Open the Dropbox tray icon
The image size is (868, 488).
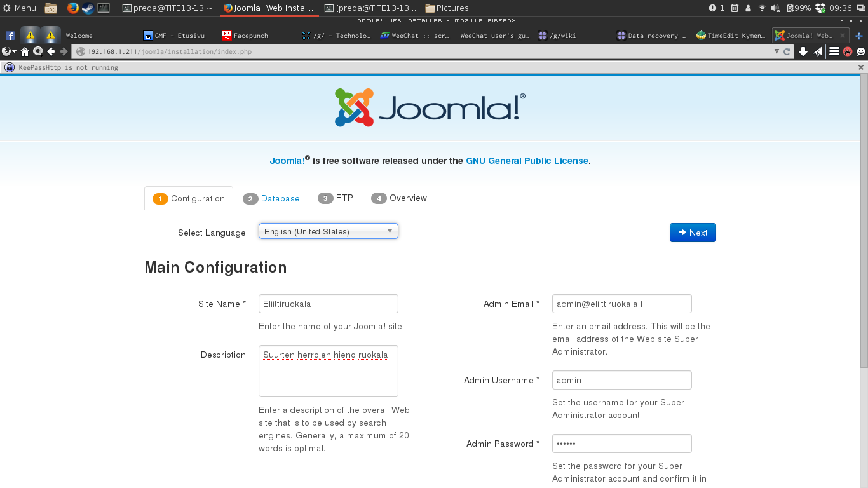[x=820, y=8]
